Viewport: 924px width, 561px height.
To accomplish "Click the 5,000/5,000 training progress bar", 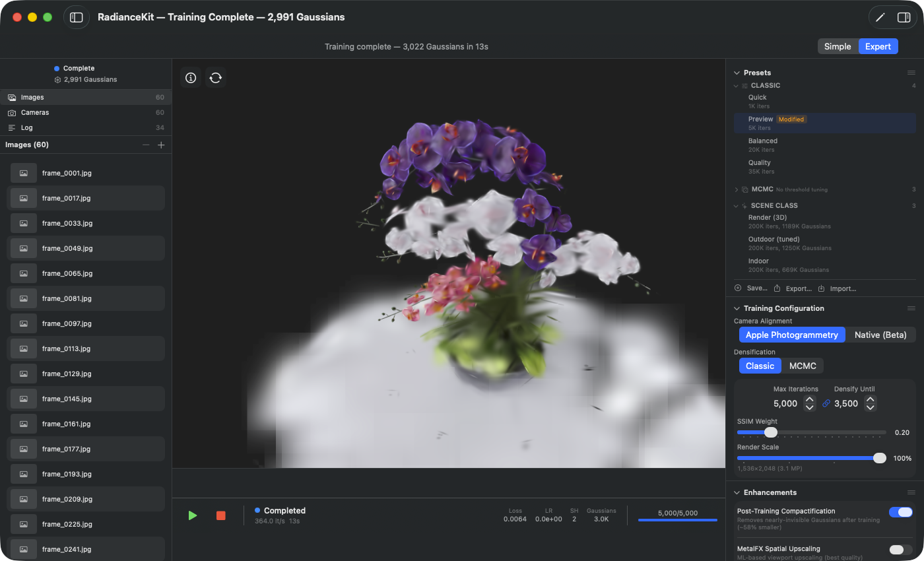I will click(678, 520).
